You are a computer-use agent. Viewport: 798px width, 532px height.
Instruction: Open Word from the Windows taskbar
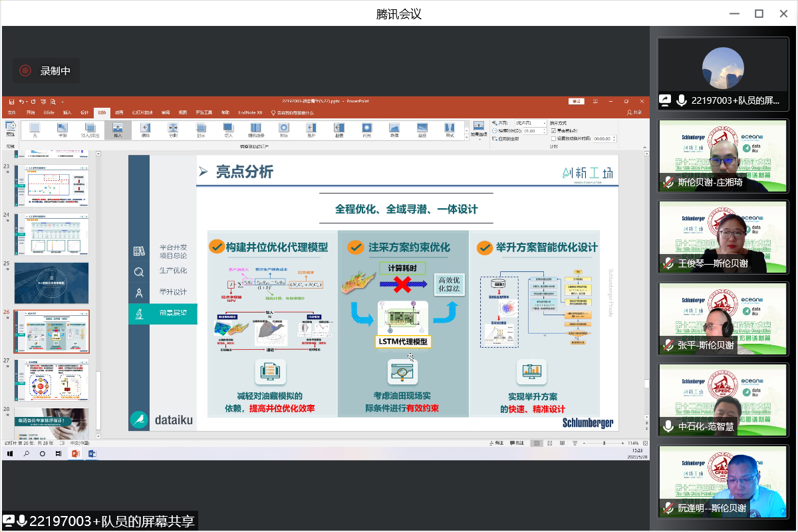point(92,454)
